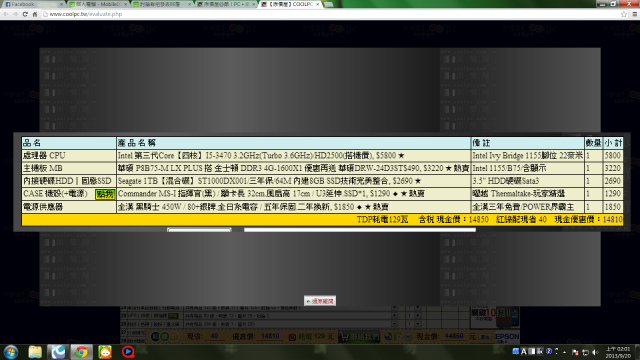Click the P8B75-M LX PLUS motherboard entry

293,168
